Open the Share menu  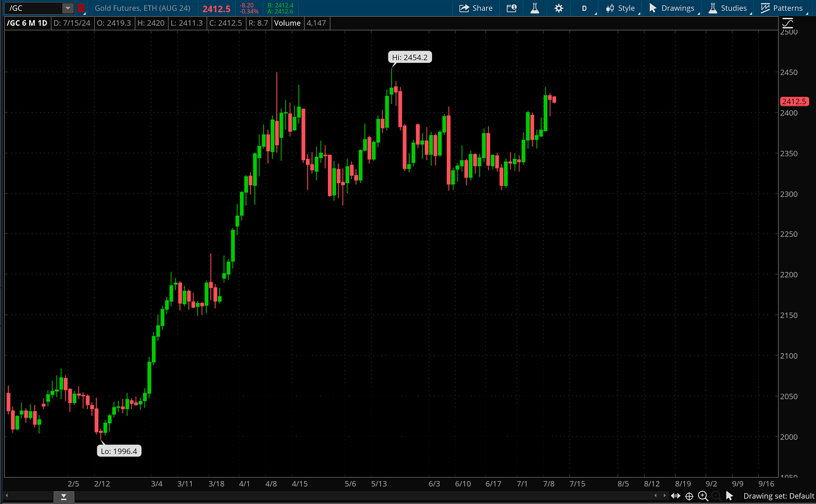[476, 8]
